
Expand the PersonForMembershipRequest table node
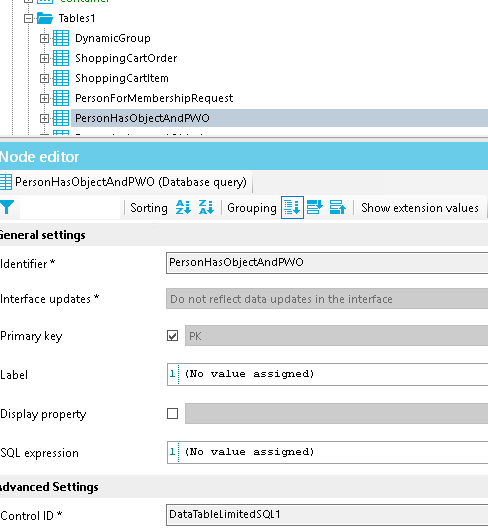coord(44,98)
